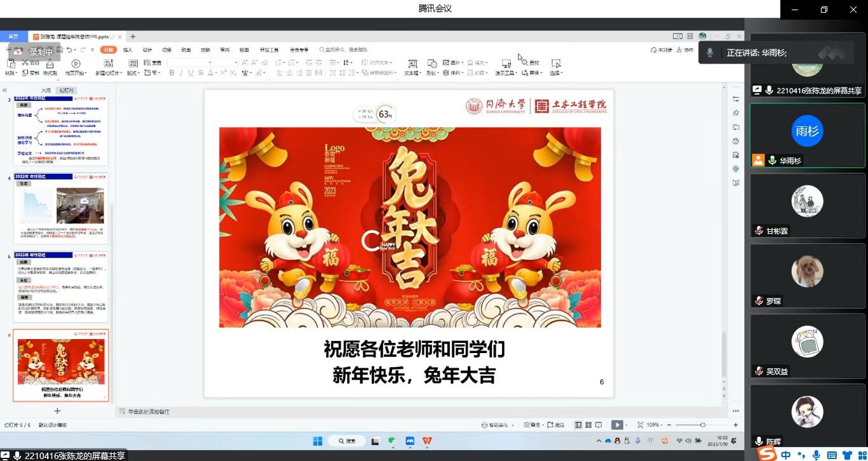
Task: Click the Text Box (文本框) icon
Action: (x=412, y=63)
